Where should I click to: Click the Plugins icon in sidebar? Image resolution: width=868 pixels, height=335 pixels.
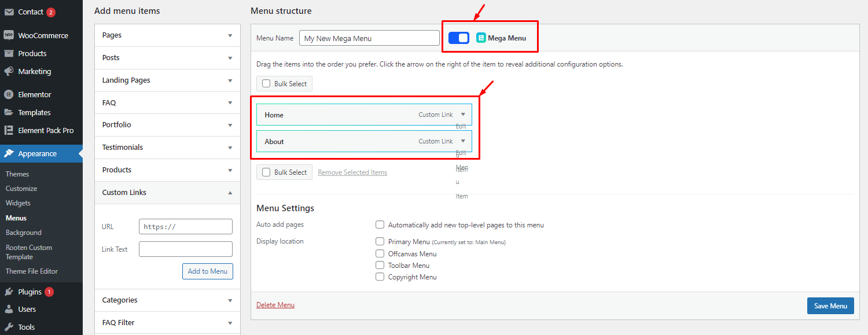9,292
